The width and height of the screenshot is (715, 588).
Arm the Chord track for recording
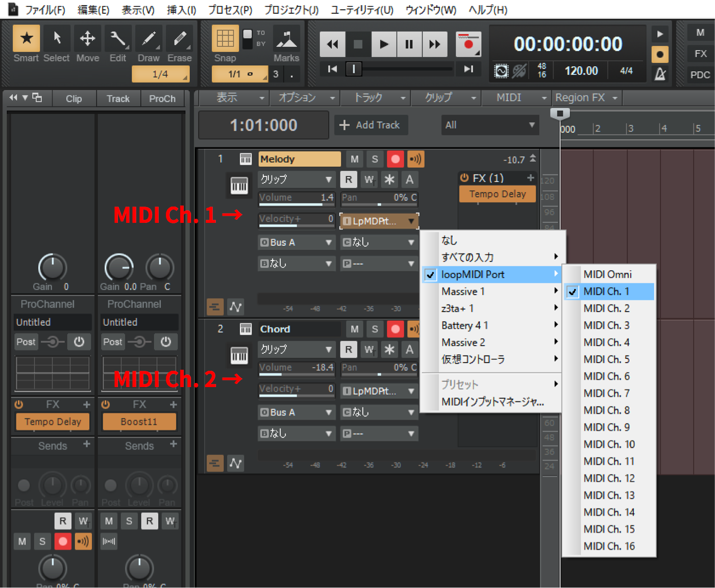(395, 329)
